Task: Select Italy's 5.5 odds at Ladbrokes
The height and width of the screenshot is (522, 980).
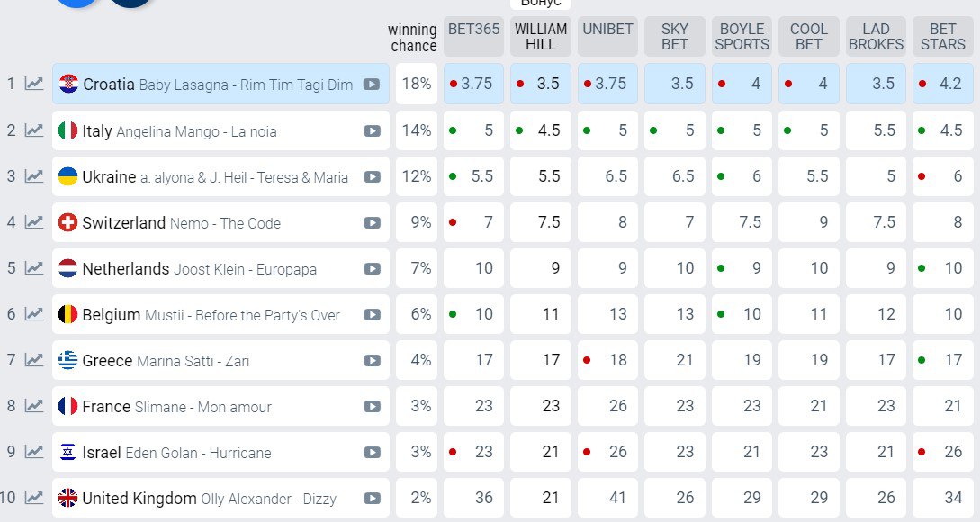Action: click(876, 130)
